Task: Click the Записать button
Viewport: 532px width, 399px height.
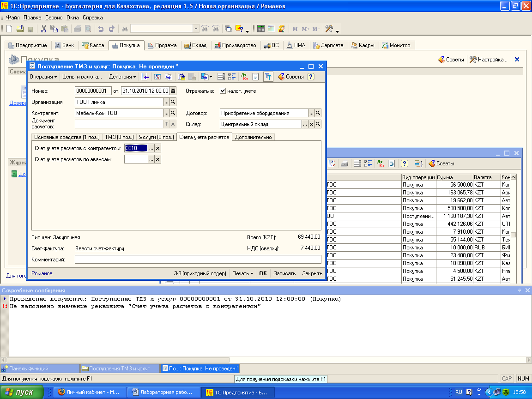Action: click(284, 273)
